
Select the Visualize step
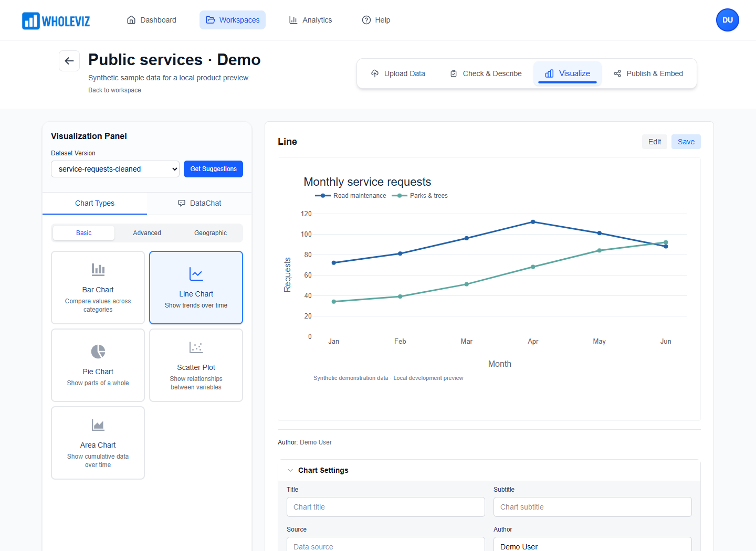click(568, 73)
